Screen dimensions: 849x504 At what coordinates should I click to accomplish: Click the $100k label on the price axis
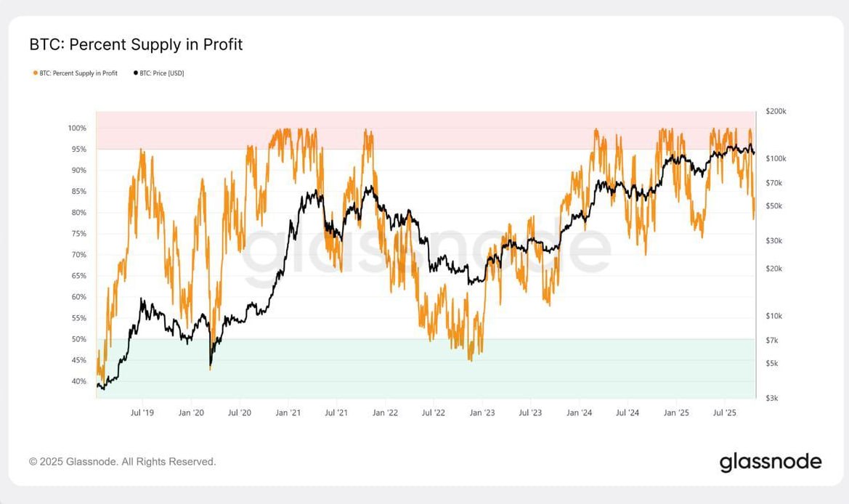776,158
